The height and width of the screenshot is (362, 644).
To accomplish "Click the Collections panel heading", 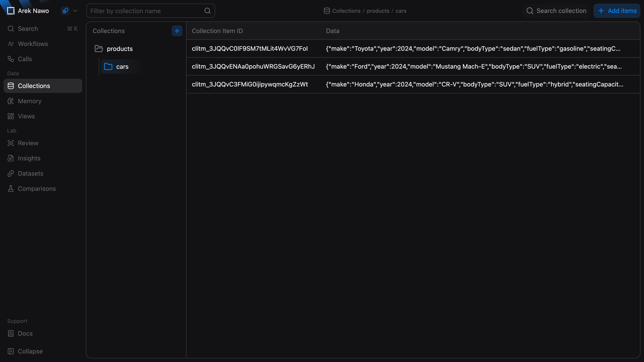I will tap(108, 31).
